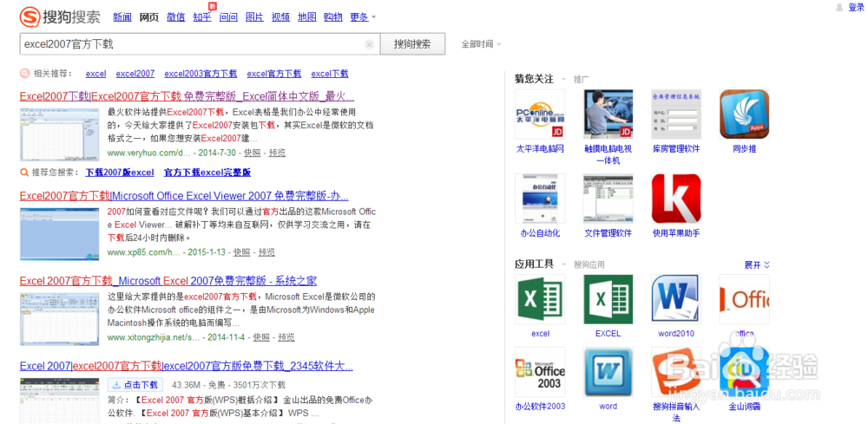Switch to the 新闻 tab
Screen dimensions: 868x424
122,17
